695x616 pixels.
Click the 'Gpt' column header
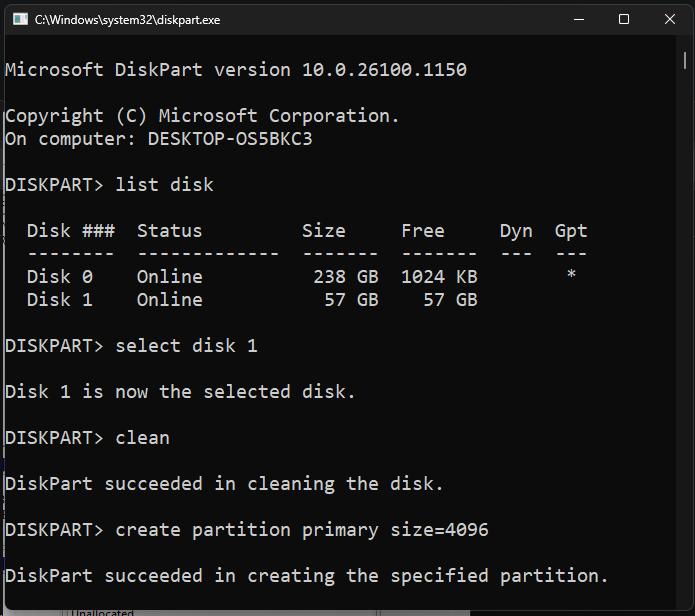pyautogui.click(x=571, y=232)
